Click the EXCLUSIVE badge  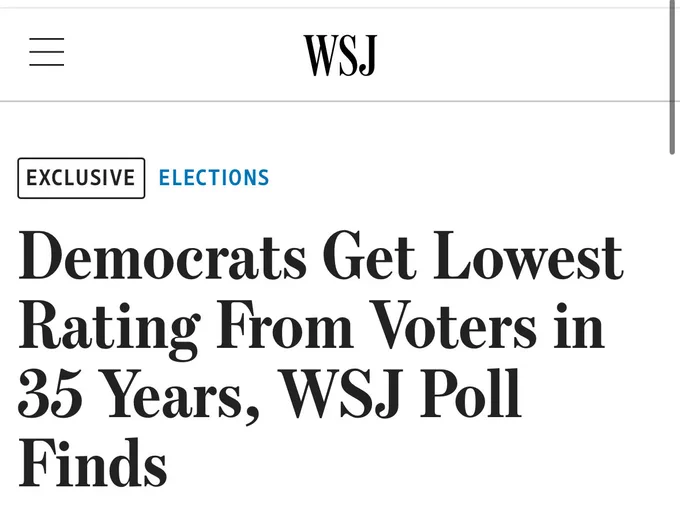pyautogui.click(x=81, y=178)
